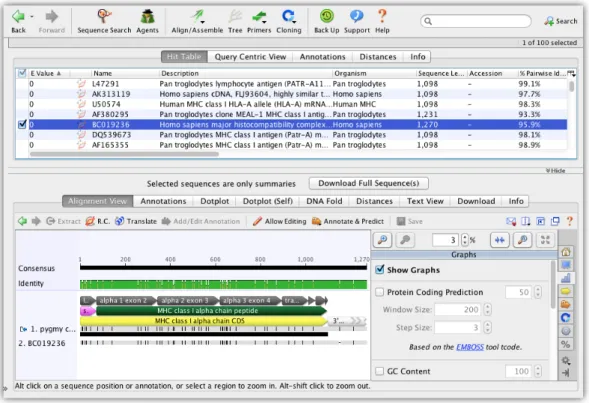Click the envelope icon in viewer toolbar
This screenshot has width=589, height=403.
point(511,221)
